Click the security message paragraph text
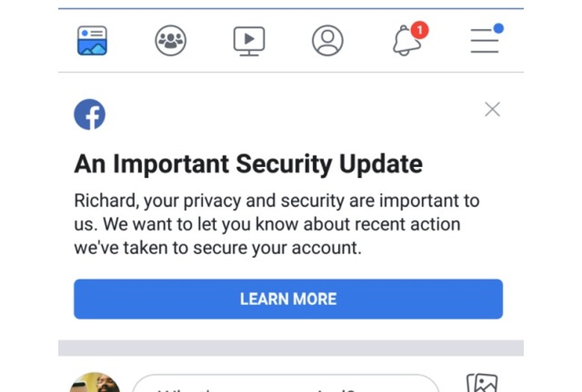The width and height of the screenshot is (582, 392). [x=277, y=224]
